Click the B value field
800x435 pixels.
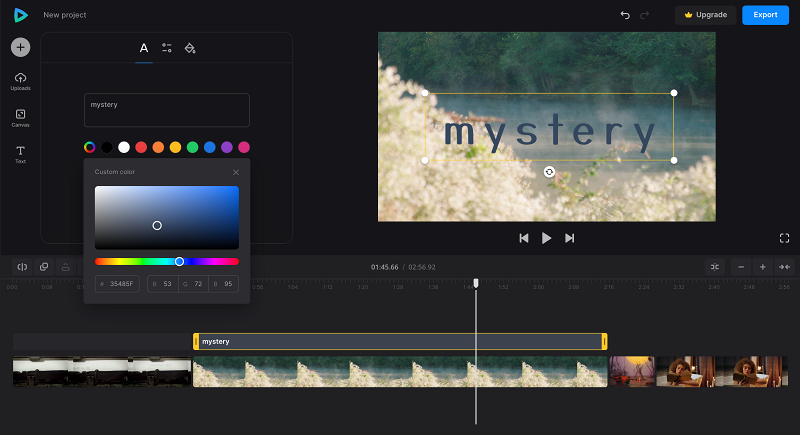tap(223, 284)
